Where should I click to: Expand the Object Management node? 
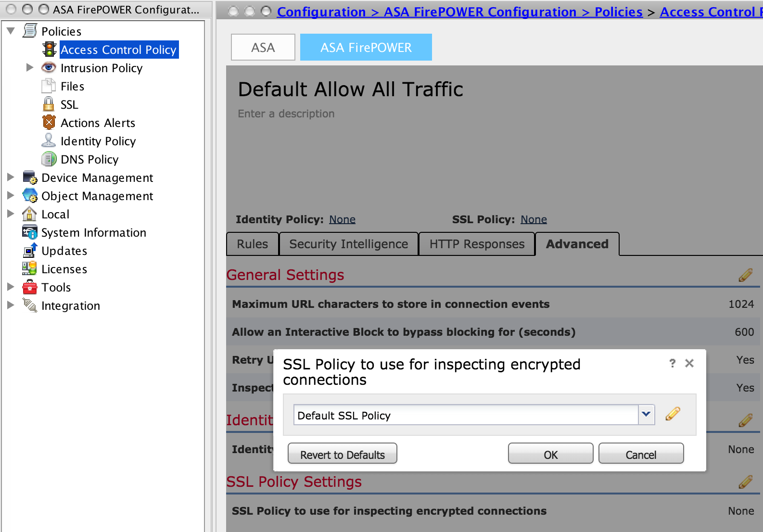(x=11, y=195)
